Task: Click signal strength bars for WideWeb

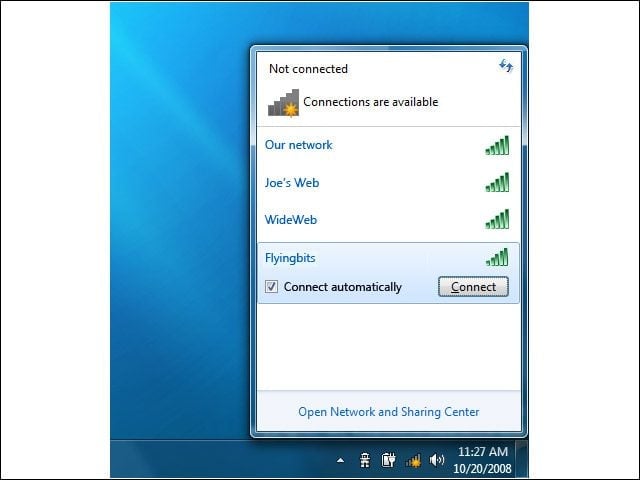Action: (x=497, y=219)
